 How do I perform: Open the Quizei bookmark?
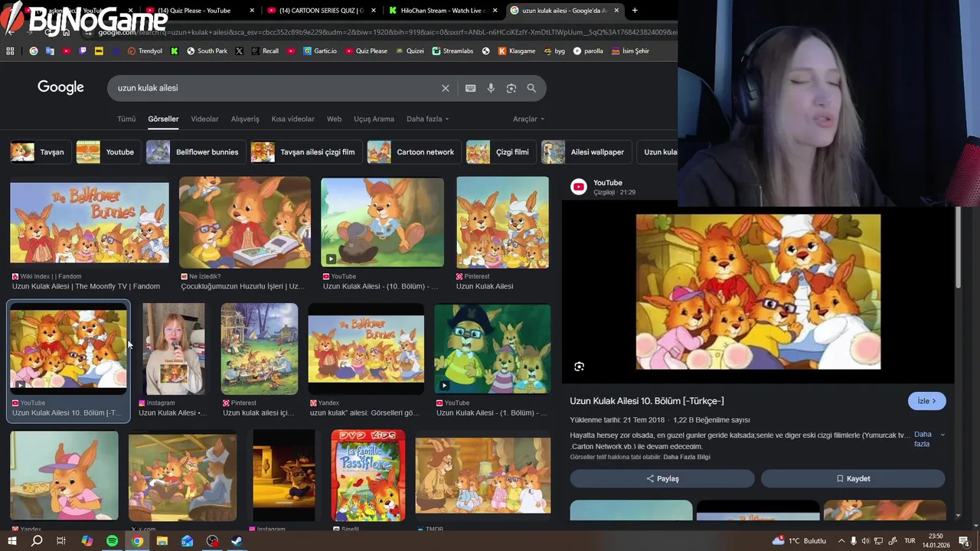pos(410,51)
